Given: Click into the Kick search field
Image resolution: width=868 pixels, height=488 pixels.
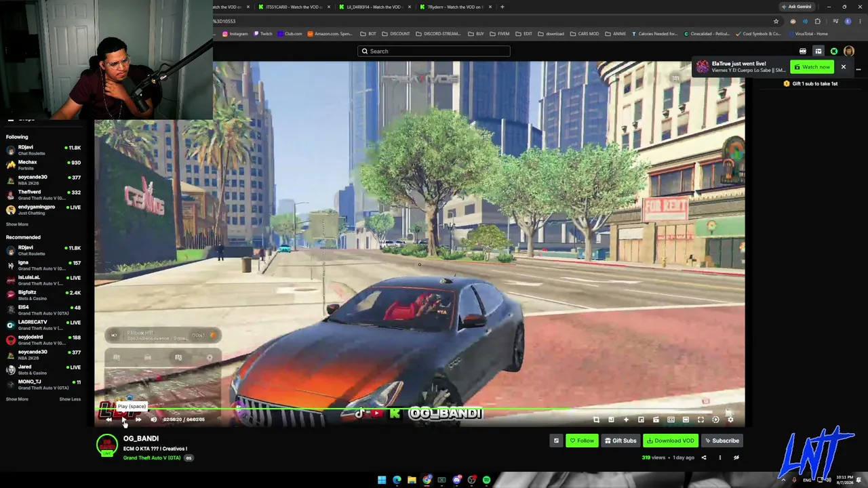Looking at the screenshot, I should pos(434,51).
